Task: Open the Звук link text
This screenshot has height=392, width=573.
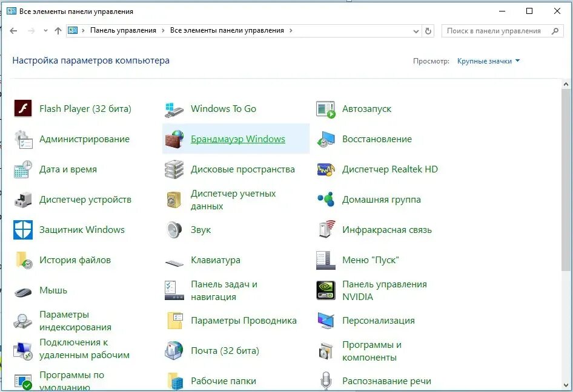Action: [x=200, y=230]
